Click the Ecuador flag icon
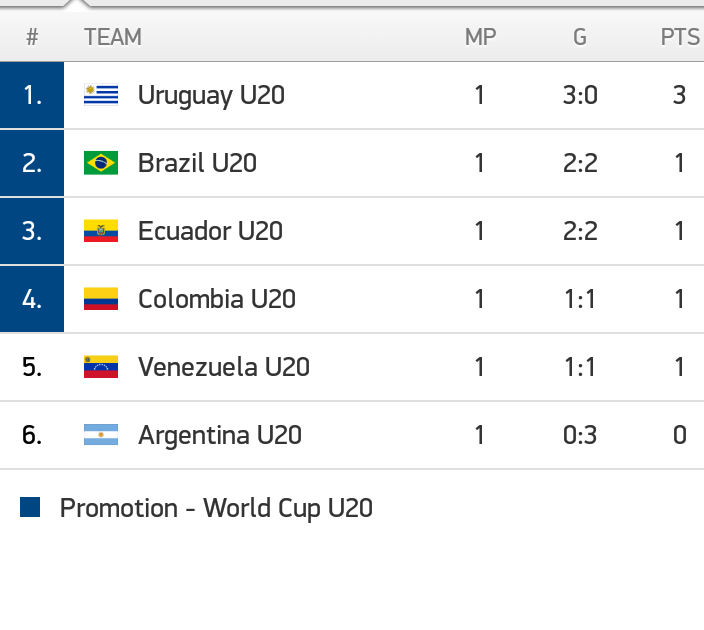Viewport: 704px width, 630px height. [x=101, y=231]
